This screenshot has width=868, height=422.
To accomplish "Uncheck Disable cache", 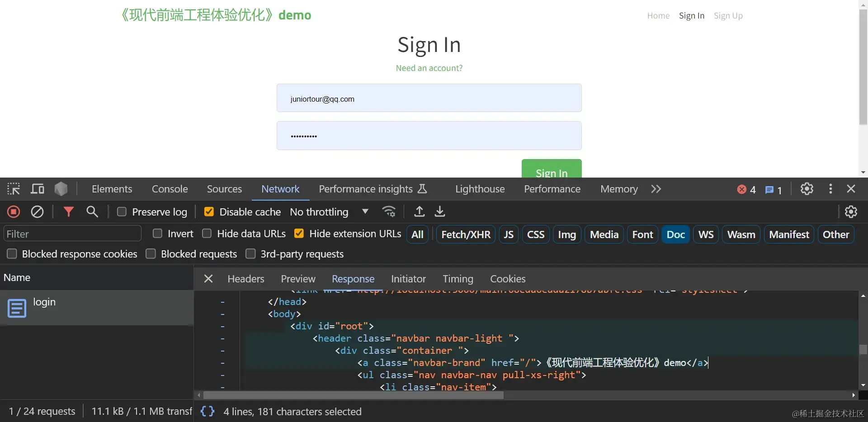I will coord(209,211).
